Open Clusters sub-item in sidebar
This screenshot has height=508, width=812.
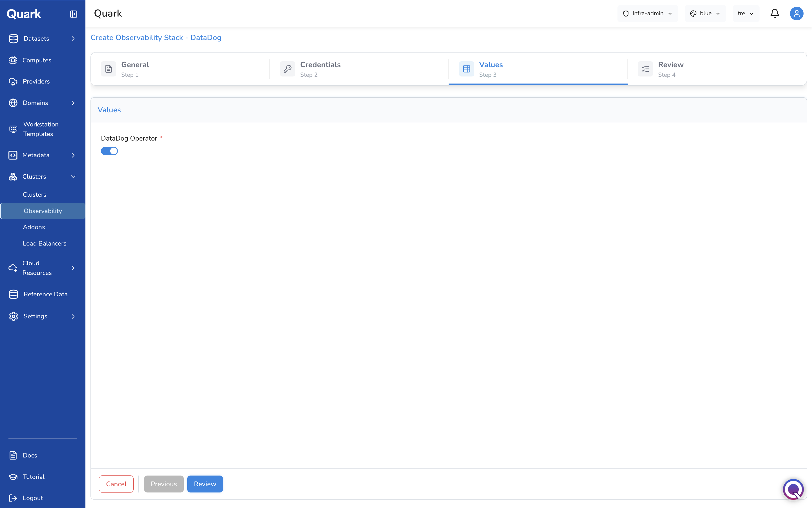[35, 195]
